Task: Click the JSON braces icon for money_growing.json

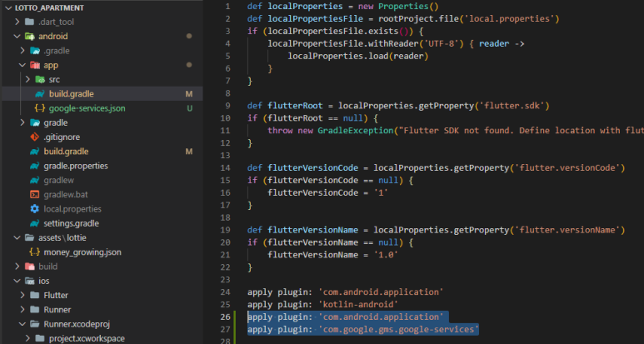Action: pyautogui.click(x=34, y=252)
